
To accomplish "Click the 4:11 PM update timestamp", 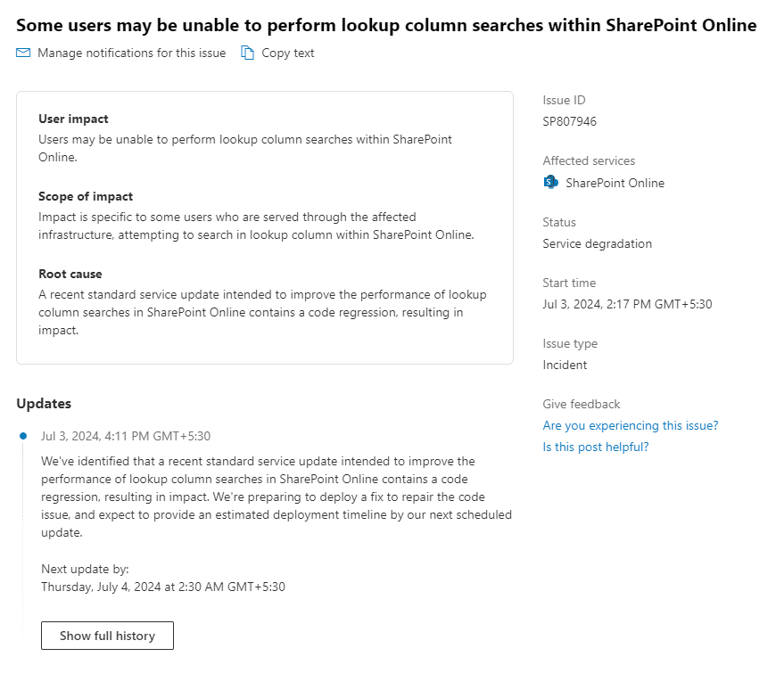I will (x=126, y=436).
